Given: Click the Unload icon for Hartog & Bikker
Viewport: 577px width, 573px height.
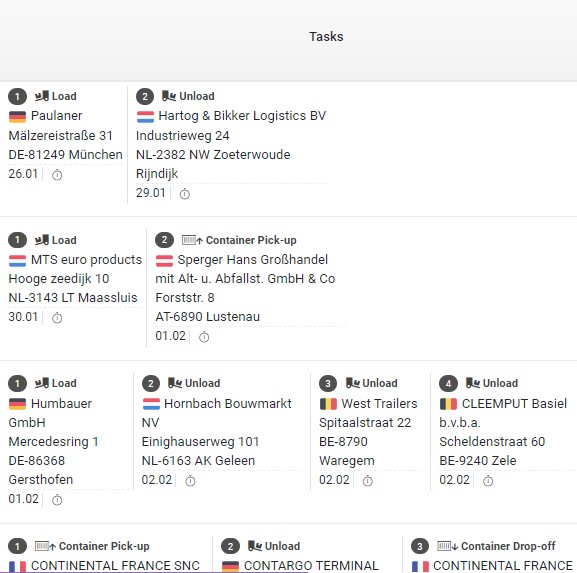Looking at the screenshot, I should (169, 96).
